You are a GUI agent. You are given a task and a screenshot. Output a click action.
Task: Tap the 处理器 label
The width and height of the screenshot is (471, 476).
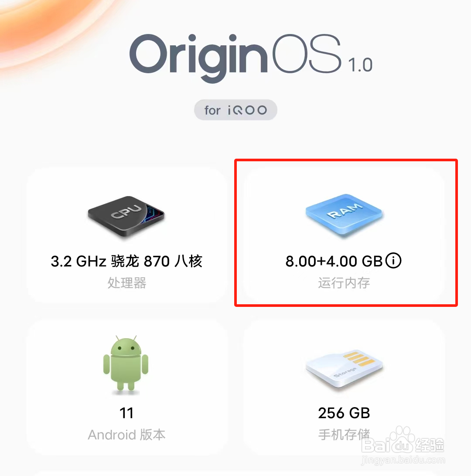coord(127,283)
